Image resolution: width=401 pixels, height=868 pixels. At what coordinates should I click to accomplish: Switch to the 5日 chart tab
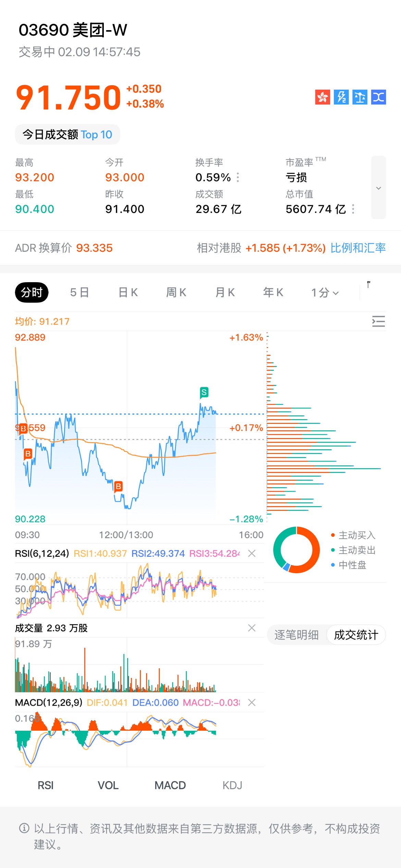pyautogui.click(x=80, y=292)
